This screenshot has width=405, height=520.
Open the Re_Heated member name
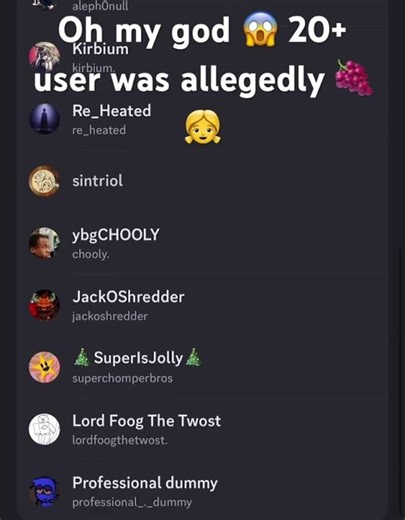click(x=112, y=111)
